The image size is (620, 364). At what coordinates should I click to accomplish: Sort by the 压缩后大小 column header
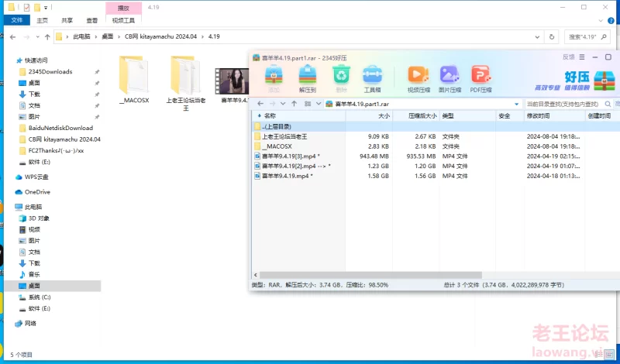tap(416, 116)
